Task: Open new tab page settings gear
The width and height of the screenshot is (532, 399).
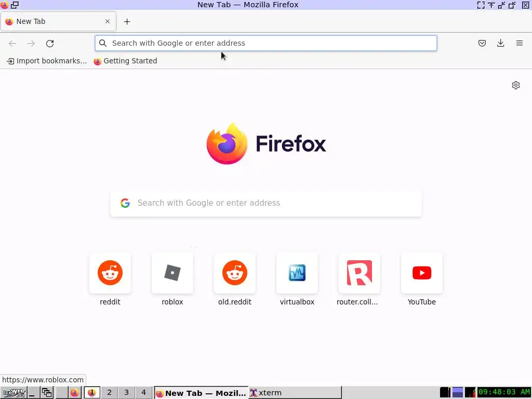Action: [x=516, y=85]
